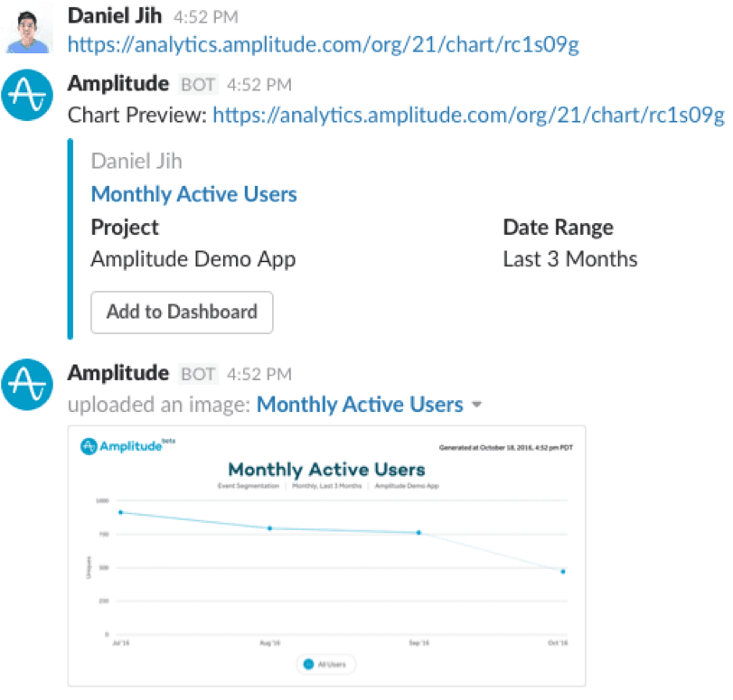Enlarge the Monthly Active Users chart thumbnail

point(326,555)
